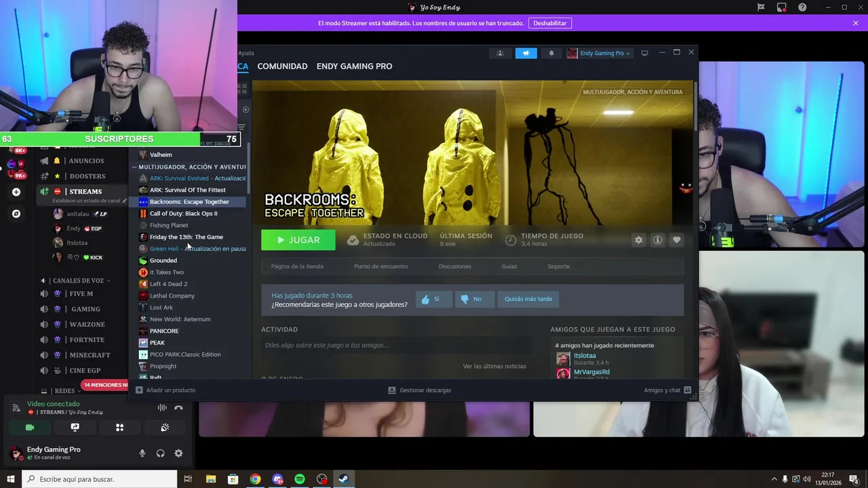Open Discord user settings gear
This screenshot has width=868, height=488.
[x=178, y=453]
